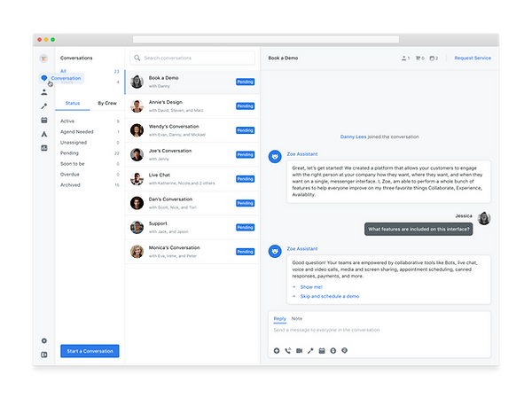Click the A-shaped icon in left sidebar
The image size is (532, 398).
point(44,134)
